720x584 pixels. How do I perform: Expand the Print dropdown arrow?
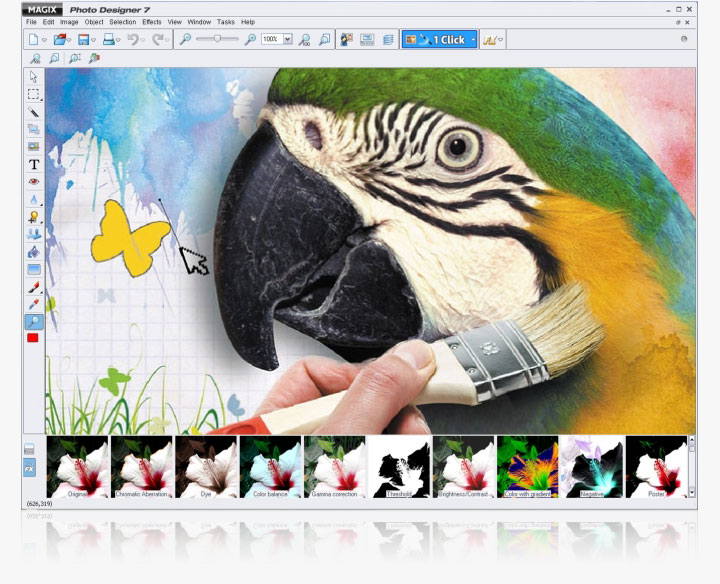[118, 40]
